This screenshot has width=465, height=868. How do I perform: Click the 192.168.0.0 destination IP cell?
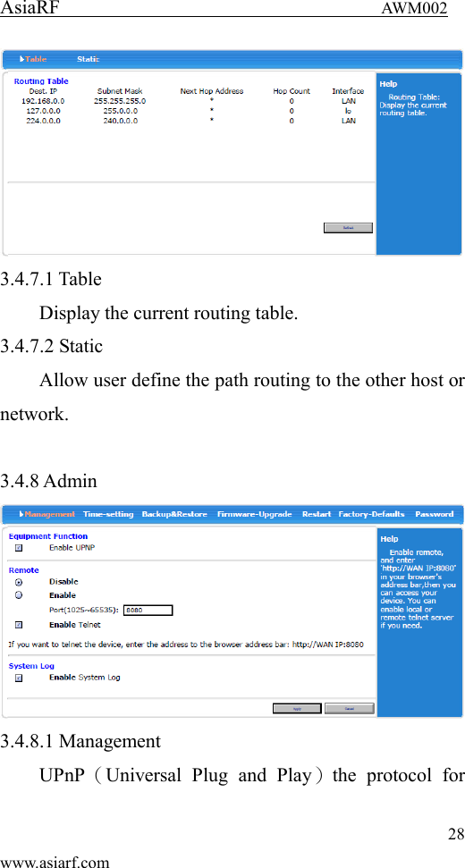[x=43, y=101]
